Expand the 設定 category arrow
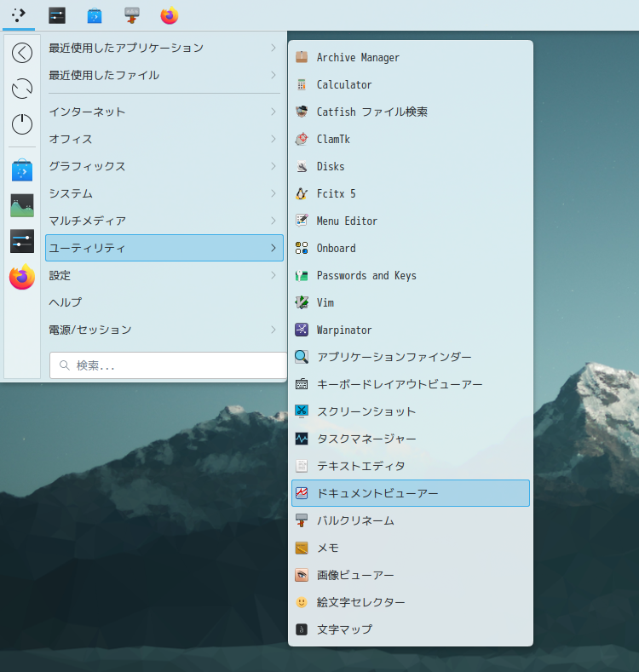This screenshot has height=672, width=639. [273, 276]
